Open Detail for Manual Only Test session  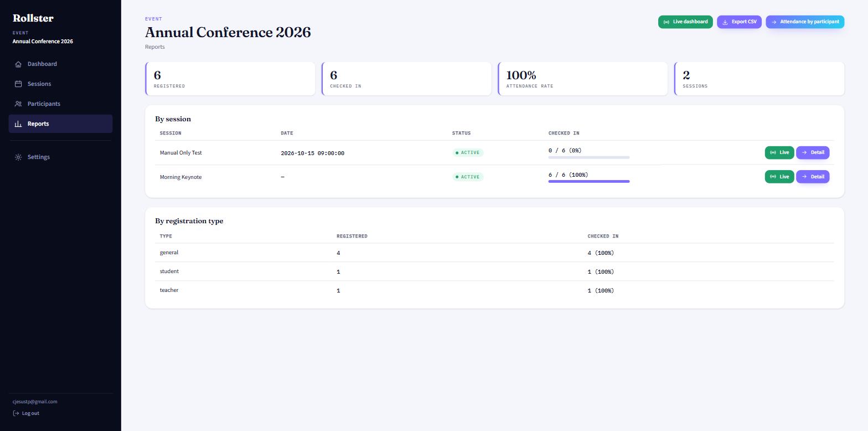(813, 152)
